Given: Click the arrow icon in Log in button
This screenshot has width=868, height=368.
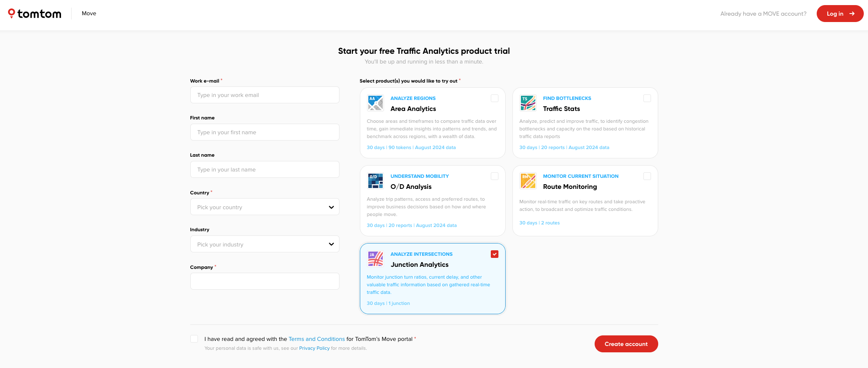Looking at the screenshot, I should click(852, 14).
